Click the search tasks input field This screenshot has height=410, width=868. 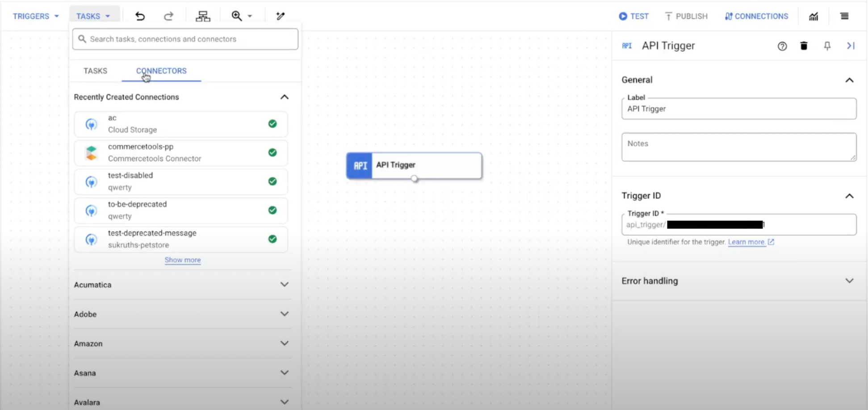(185, 39)
